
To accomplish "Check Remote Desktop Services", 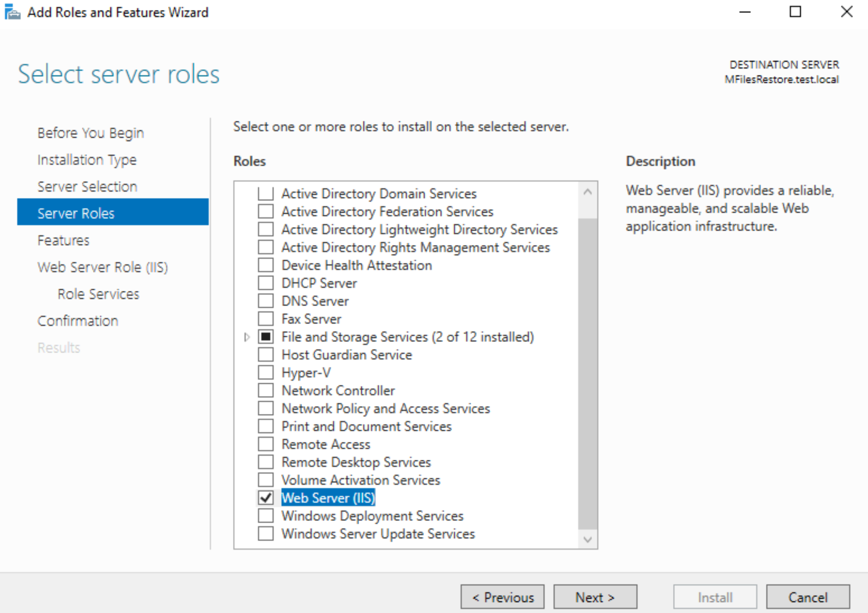I will point(265,462).
